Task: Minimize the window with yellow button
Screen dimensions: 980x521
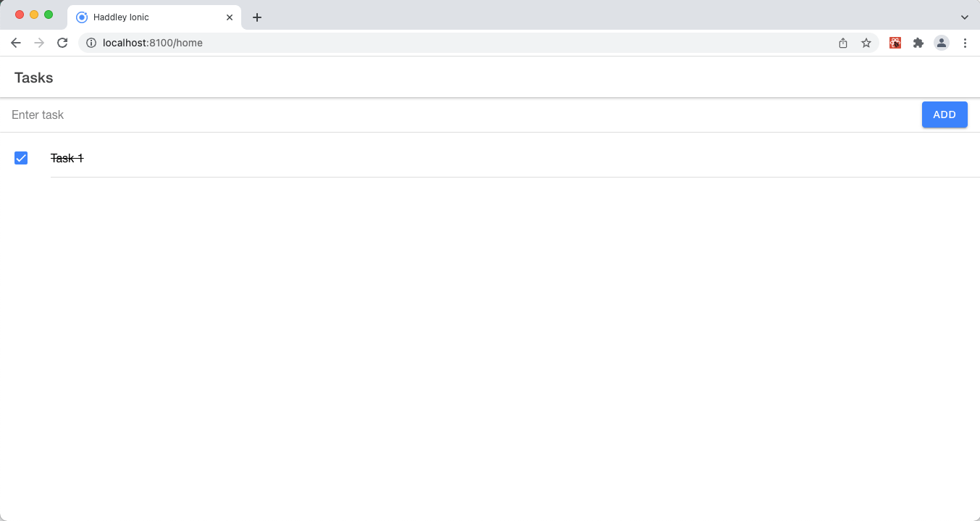Action: 34,14
